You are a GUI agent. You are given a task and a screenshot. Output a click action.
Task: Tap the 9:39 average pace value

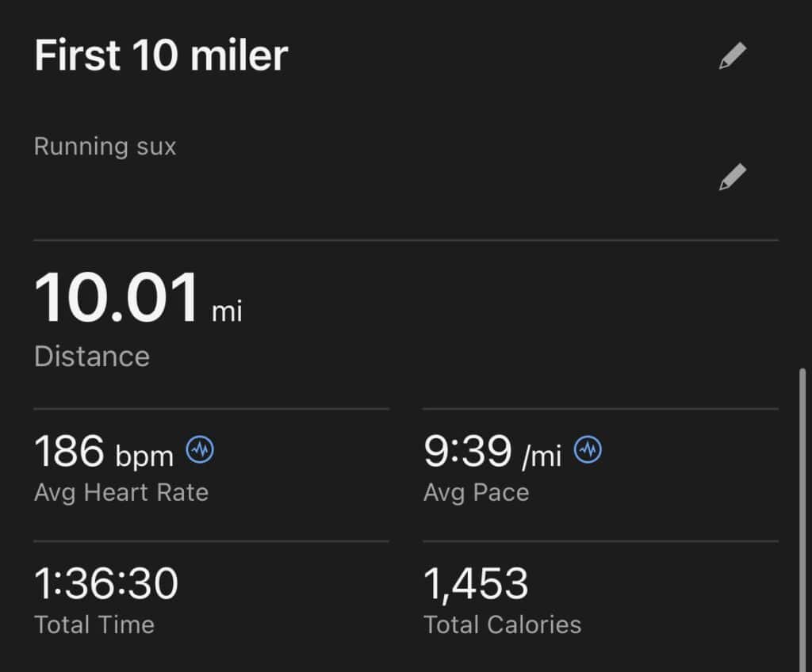coord(467,452)
